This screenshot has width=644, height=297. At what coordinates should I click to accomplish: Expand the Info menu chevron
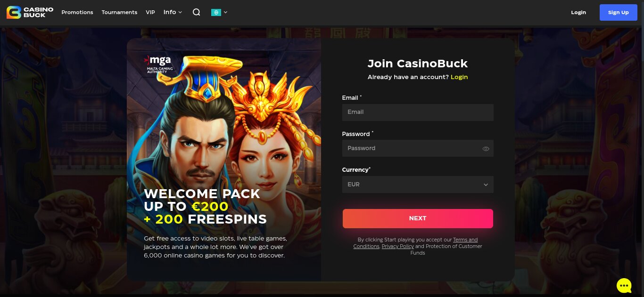[x=180, y=13]
